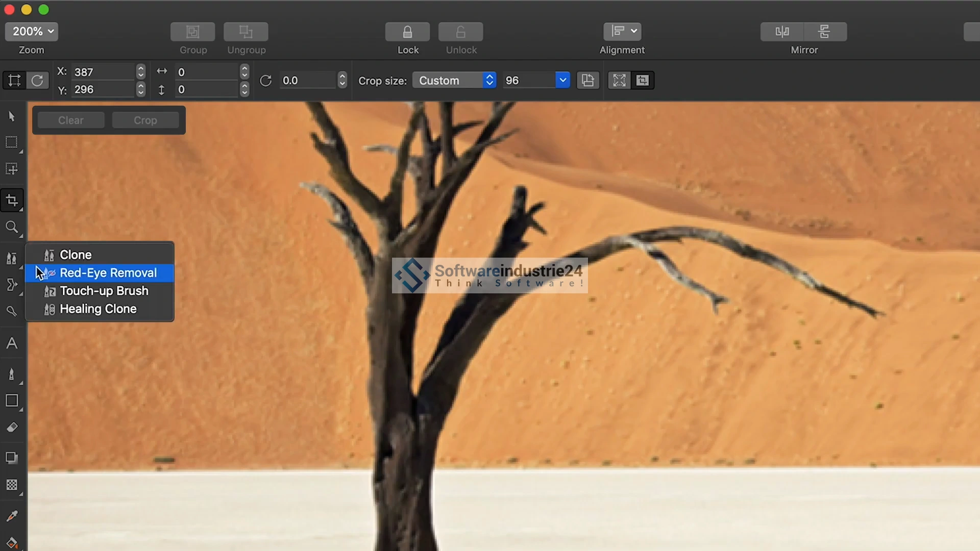980x551 pixels.
Task: Click the Mirror horizontally icon
Action: (782, 32)
